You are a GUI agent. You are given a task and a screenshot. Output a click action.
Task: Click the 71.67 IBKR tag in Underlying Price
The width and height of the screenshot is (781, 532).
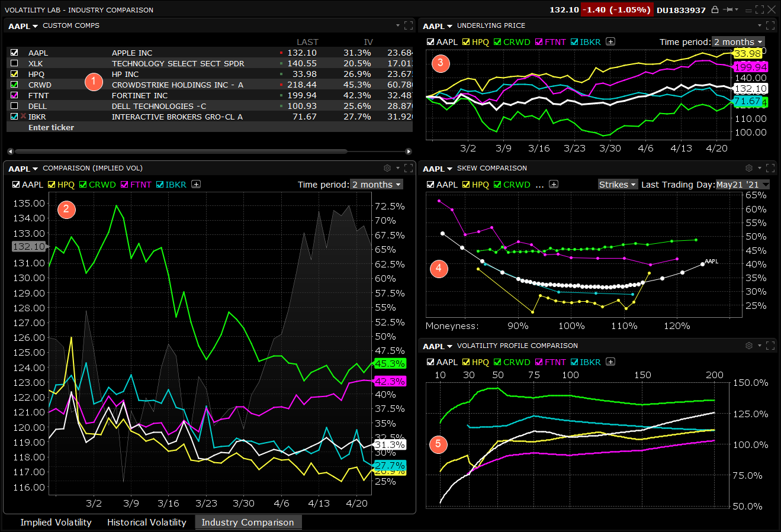(747, 101)
